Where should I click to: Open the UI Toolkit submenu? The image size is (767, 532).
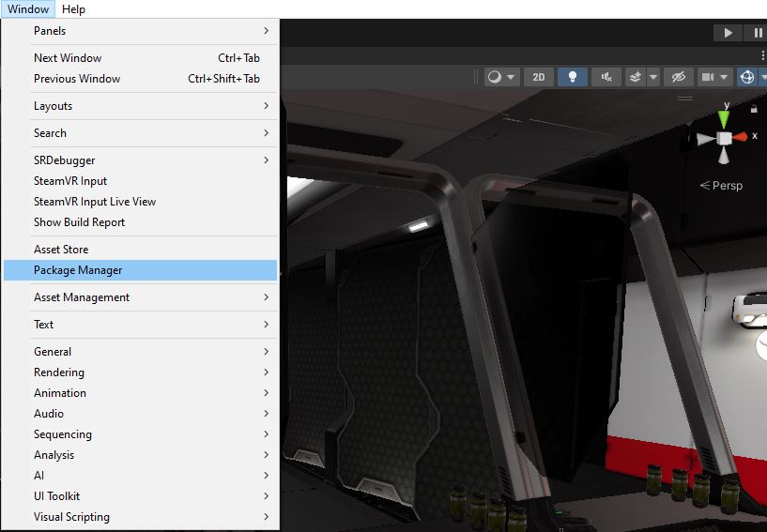(141, 496)
